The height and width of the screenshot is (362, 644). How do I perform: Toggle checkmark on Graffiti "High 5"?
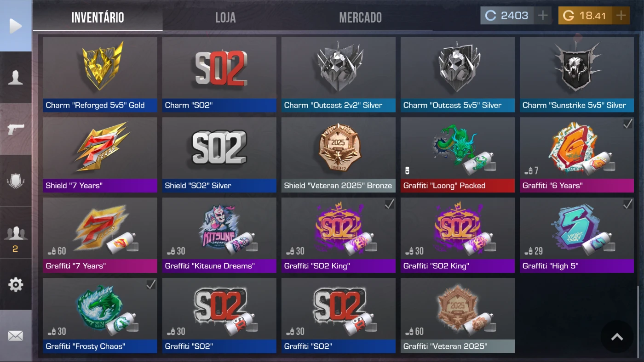click(627, 204)
